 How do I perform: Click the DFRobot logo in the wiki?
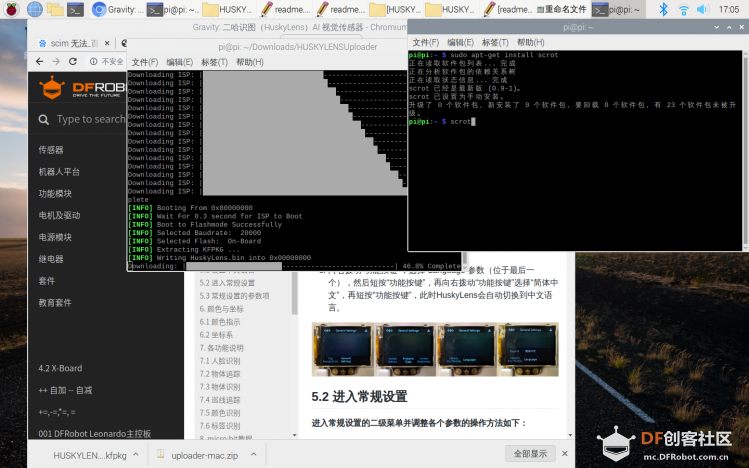click(x=81, y=87)
